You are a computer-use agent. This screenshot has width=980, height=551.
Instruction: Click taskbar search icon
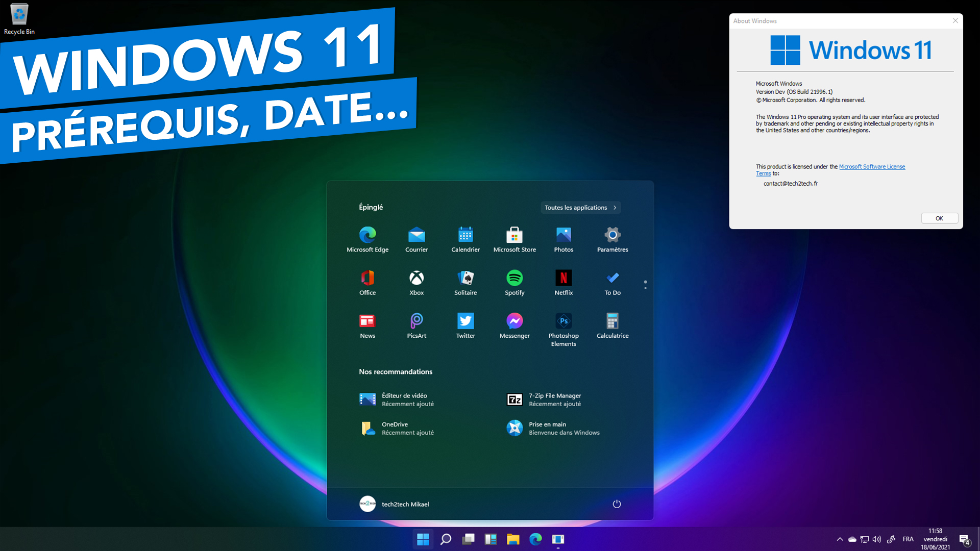click(x=444, y=538)
